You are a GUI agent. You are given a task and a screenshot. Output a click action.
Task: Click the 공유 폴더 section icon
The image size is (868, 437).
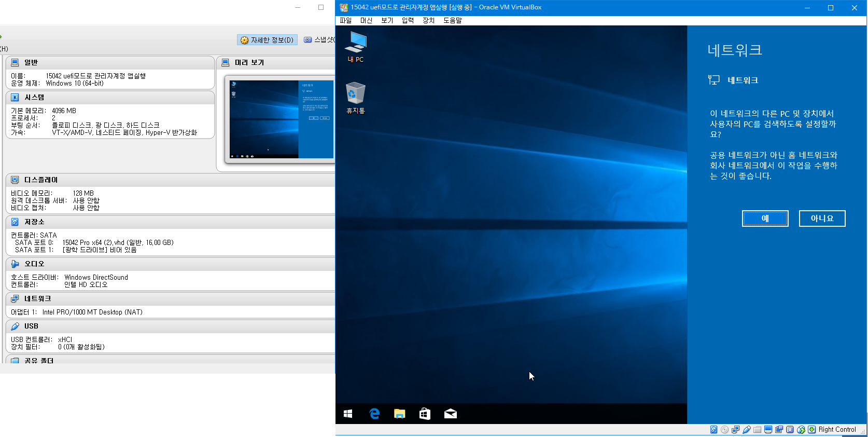15,360
